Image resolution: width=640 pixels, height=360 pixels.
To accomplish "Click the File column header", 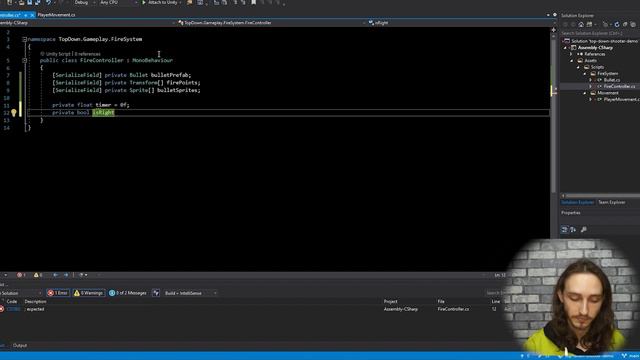I will point(441,302).
